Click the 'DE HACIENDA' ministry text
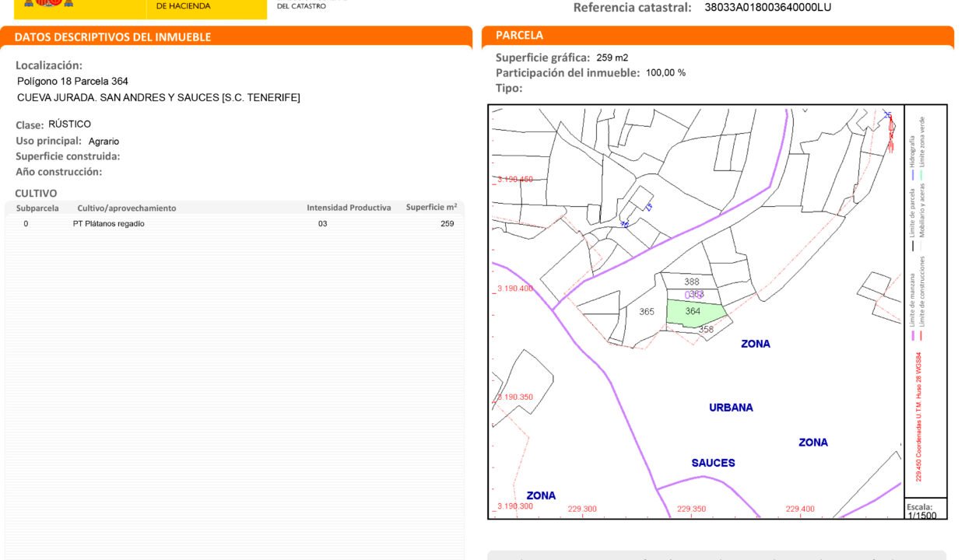The image size is (965, 560). (x=184, y=6)
